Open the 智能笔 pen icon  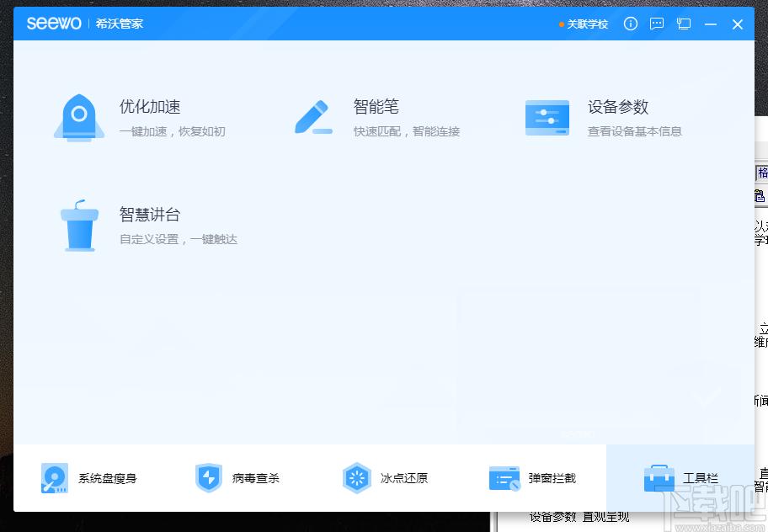point(313,118)
